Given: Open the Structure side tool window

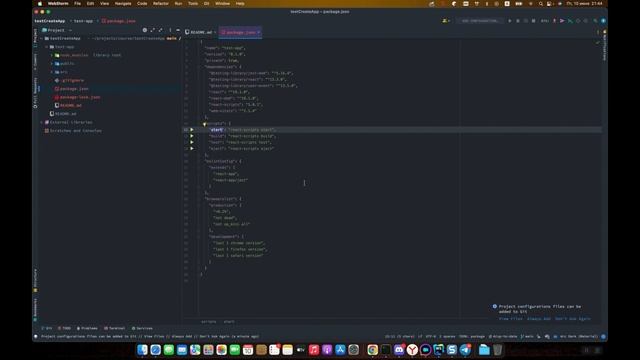Looking at the screenshot, I should 36,280.
